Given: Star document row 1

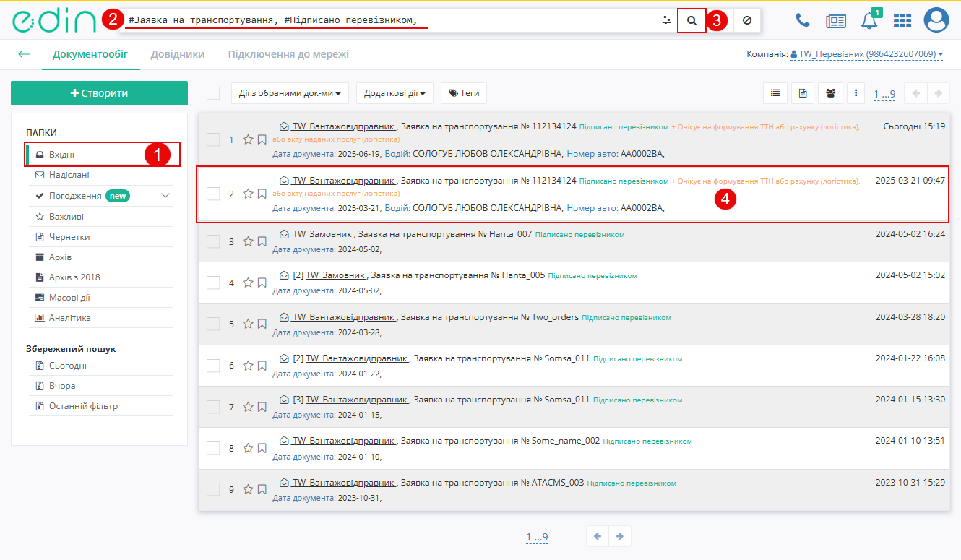Looking at the screenshot, I should tap(248, 139).
